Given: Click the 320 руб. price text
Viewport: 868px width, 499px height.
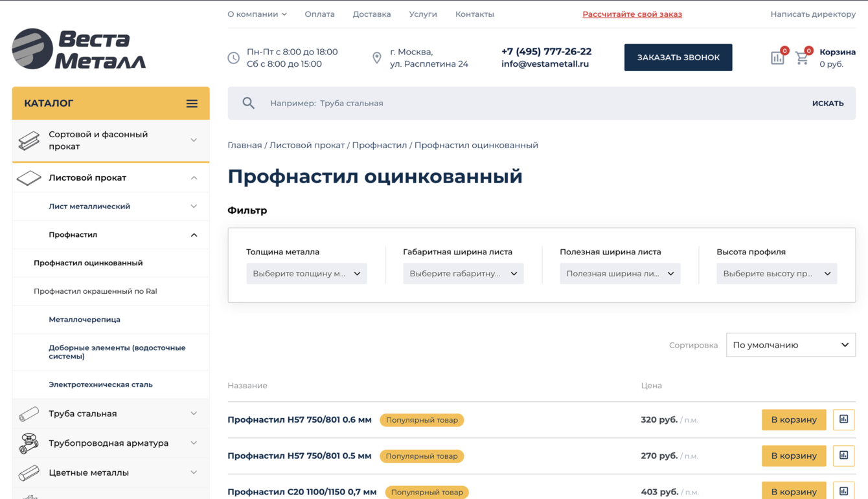Looking at the screenshot, I should coord(659,420).
